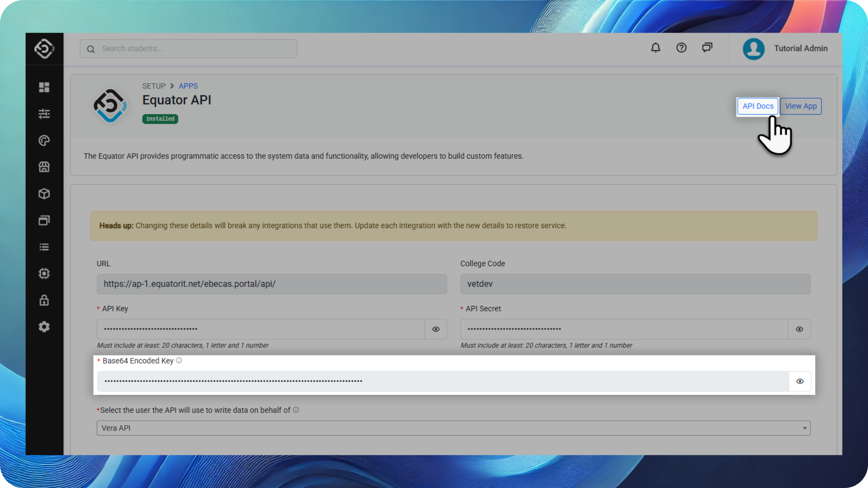
Task: Click the View App button
Action: click(801, 106)
